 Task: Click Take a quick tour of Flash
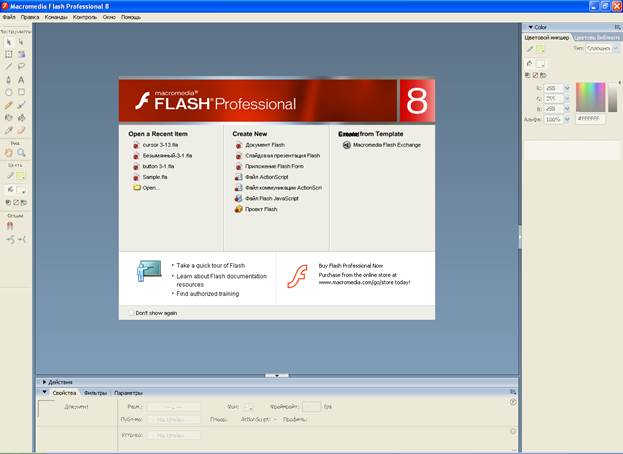[211, 265]
